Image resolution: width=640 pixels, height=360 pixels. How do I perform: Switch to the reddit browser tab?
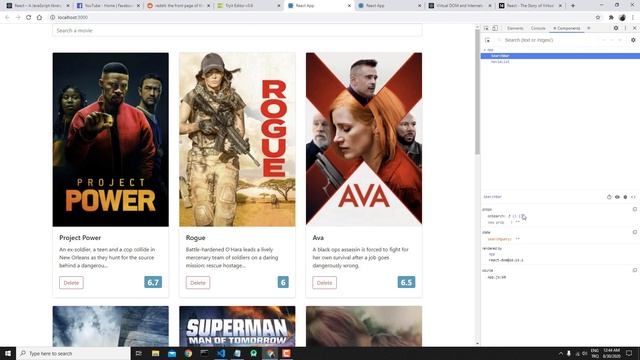[x=178, y=6]
